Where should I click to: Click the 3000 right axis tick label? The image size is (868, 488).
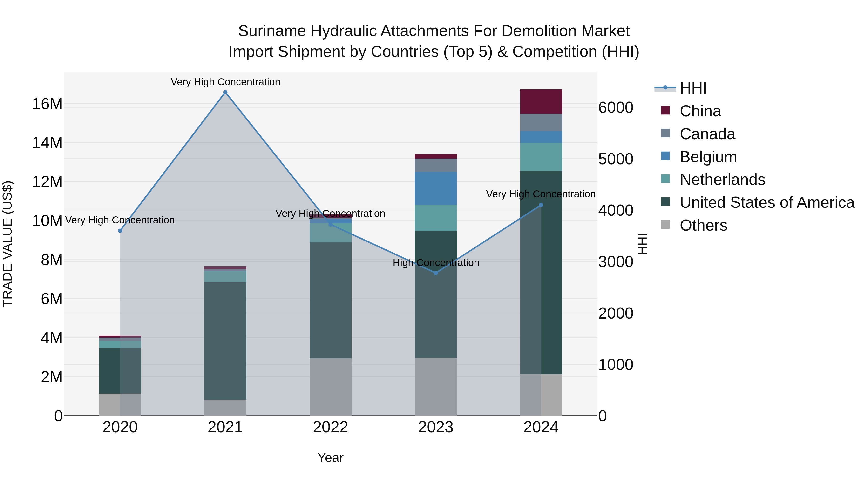click(616, 262)
